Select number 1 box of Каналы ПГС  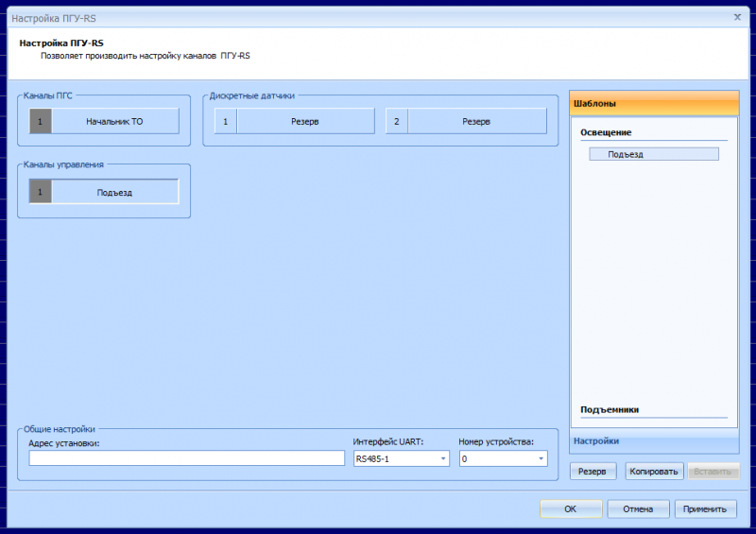pos(41,122)
